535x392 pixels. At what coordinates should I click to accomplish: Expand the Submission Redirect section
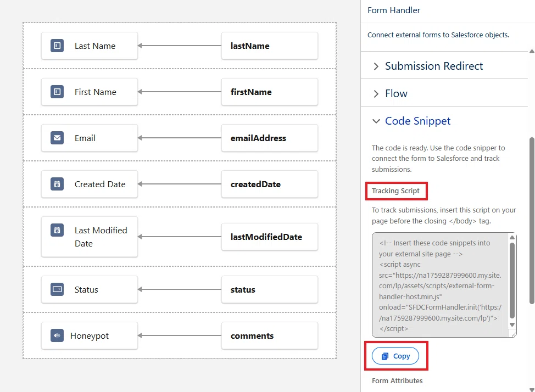tap(444, 66)
